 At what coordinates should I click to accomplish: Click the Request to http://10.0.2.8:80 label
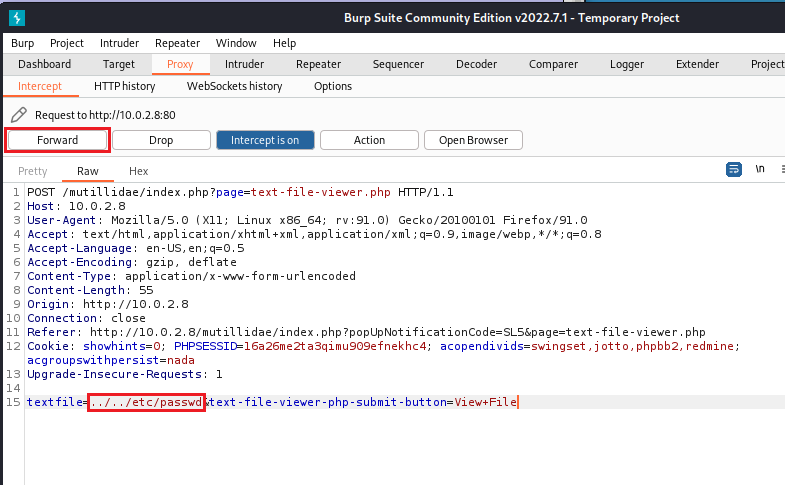105,115
